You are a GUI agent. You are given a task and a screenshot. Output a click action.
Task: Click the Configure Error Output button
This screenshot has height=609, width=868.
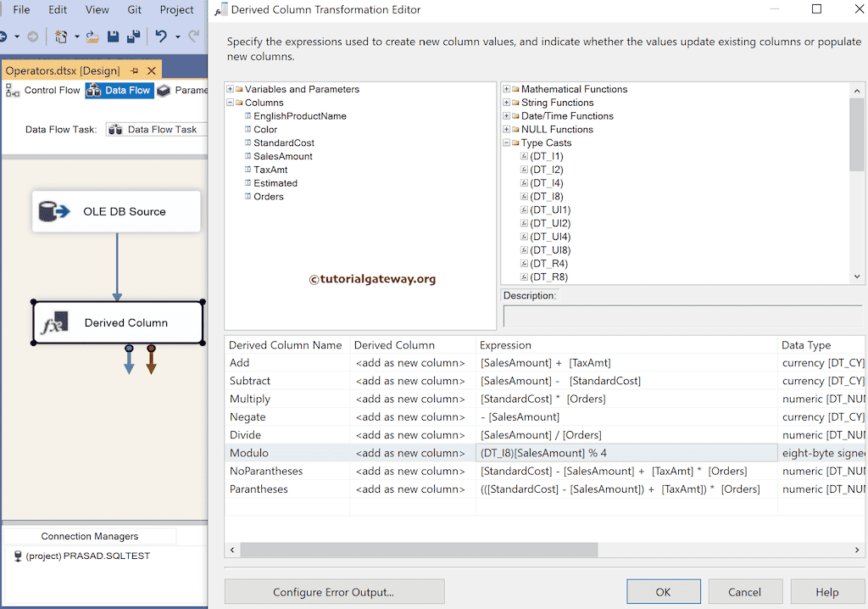[334, 591]
